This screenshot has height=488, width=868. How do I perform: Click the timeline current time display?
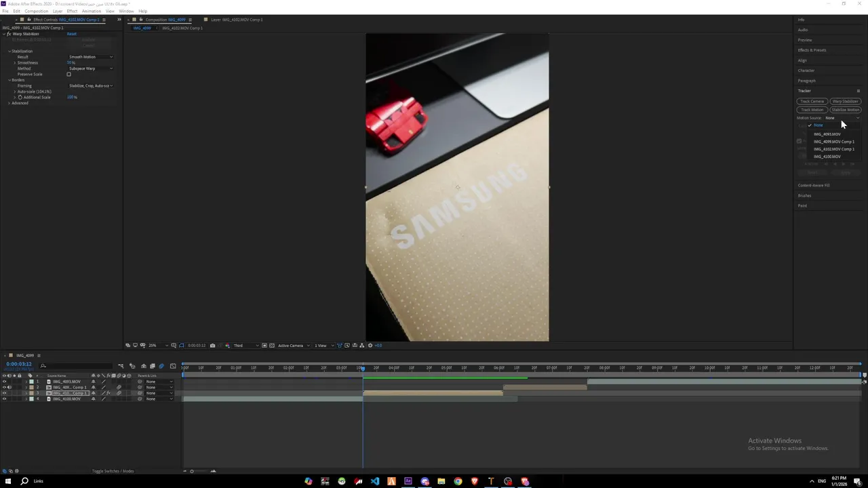tap(19, 364)
